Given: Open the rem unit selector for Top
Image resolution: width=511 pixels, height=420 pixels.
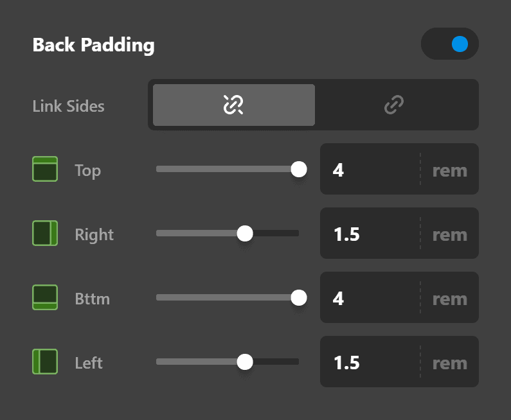Looking at the screenshot, I should click(x=449, y=171).
